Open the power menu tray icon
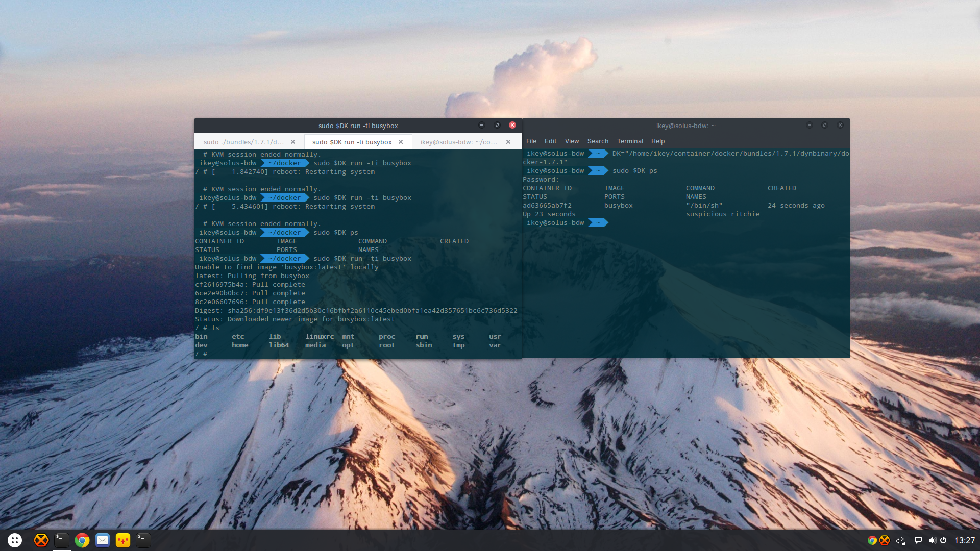The width and height of the screenshot is (980, 551). click(943, 540)
